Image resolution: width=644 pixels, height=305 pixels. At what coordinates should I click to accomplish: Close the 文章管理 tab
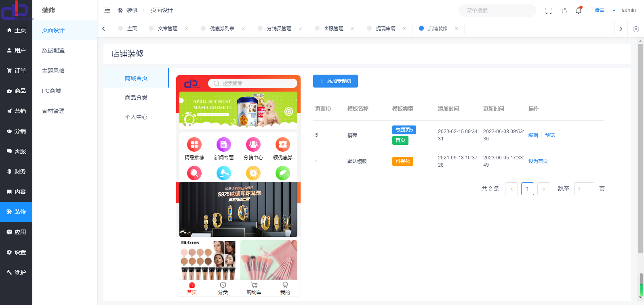(186, 29)
